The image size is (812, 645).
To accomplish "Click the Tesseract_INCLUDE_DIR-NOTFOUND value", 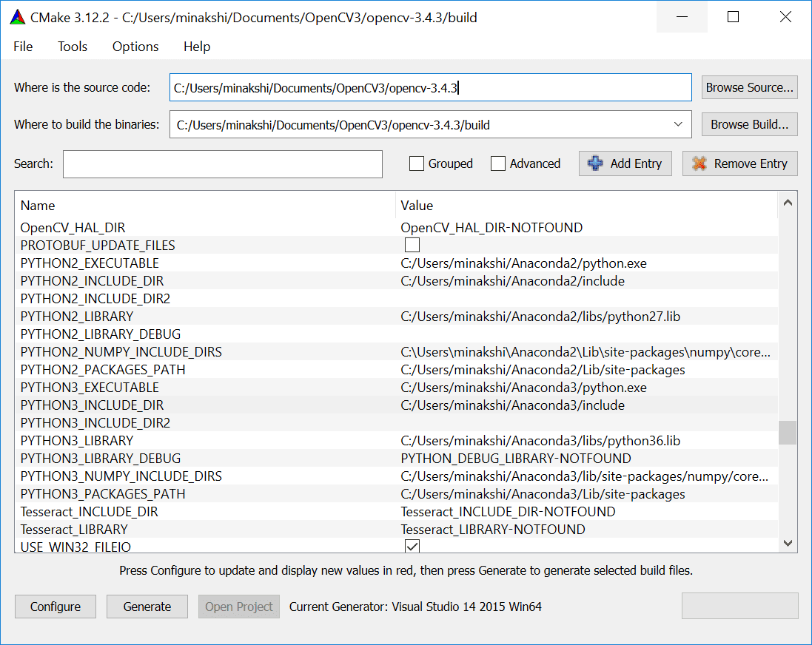I will click(508, 512).
